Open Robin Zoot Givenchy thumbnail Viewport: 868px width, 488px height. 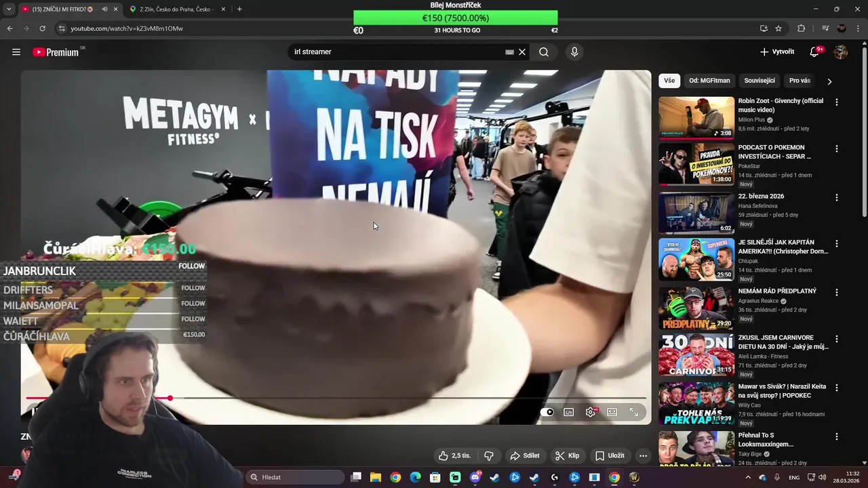pyautogui.click(x=696, y=117)
